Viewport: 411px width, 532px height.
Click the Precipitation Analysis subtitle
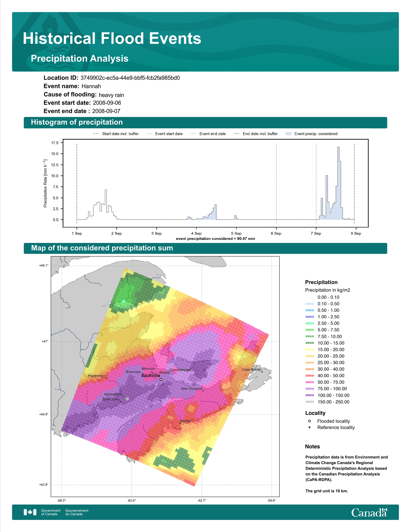point(80,59)
